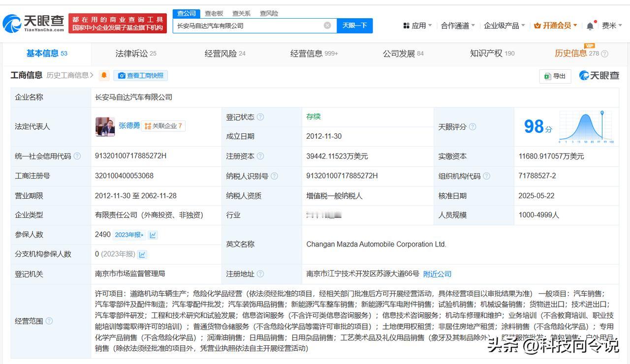Open the 合作通道 dropdown
The image size is (630, 364).
pyautogui.click(x=458, y=26)
